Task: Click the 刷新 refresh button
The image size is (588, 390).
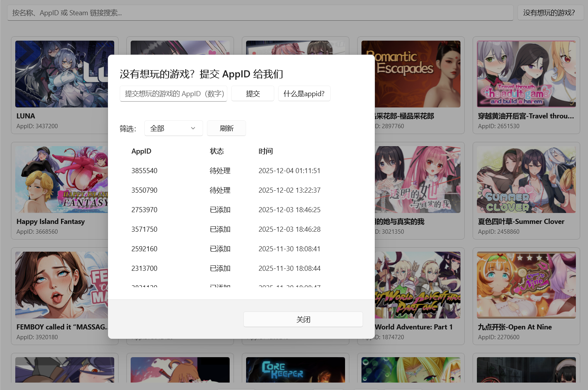Action: tap(227, 128)
